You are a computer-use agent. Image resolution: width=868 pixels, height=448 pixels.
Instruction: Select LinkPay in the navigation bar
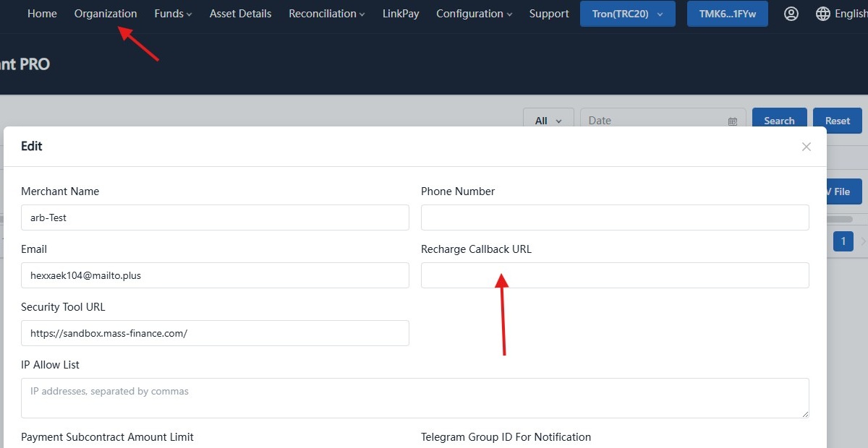(x=400, y=13)
